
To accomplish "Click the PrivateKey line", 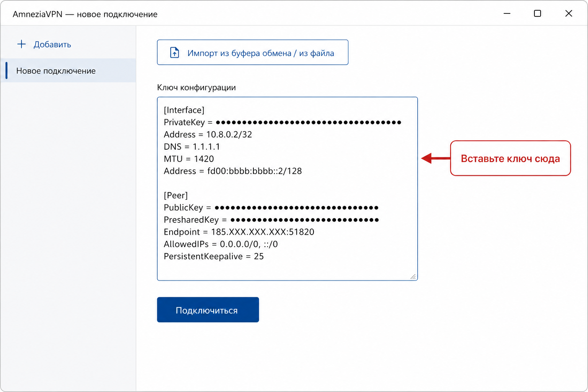I will [283, 122].
